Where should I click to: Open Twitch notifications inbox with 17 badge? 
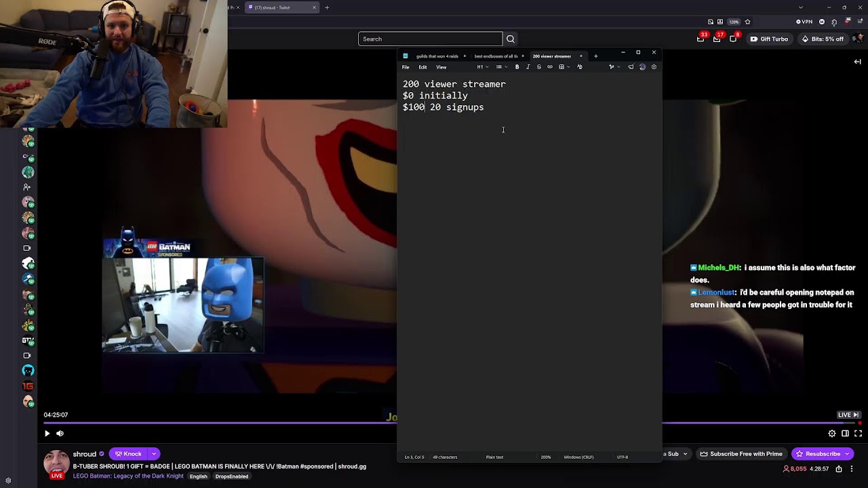(717, 39)
